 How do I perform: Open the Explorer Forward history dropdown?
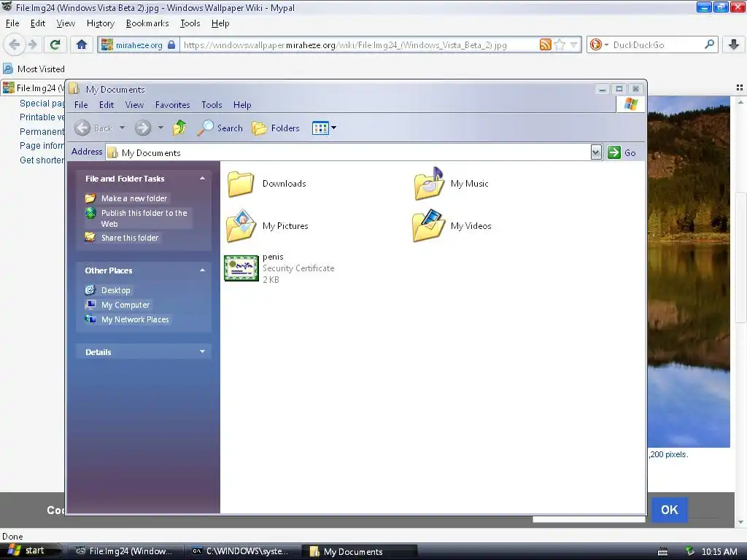[x=160, y=128]
